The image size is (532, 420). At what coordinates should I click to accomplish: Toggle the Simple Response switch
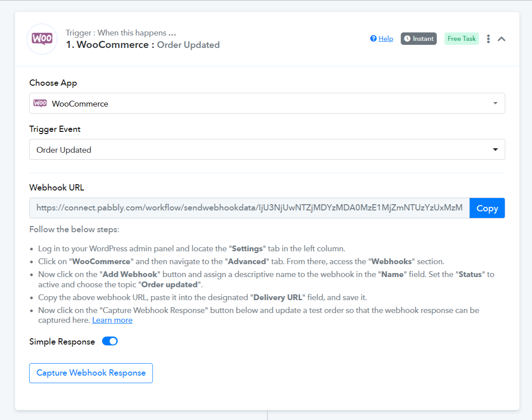(x=110, y=341)
